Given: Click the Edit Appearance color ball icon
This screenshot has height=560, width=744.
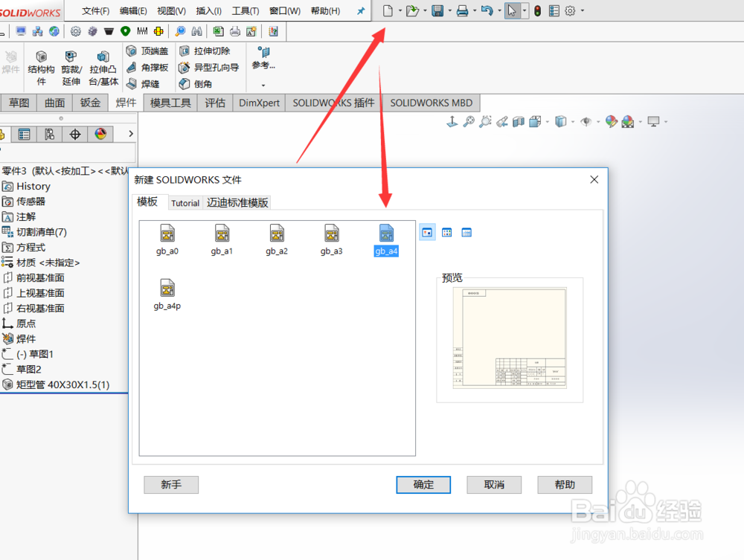Looking at the screenshot, I should (611, 122).
